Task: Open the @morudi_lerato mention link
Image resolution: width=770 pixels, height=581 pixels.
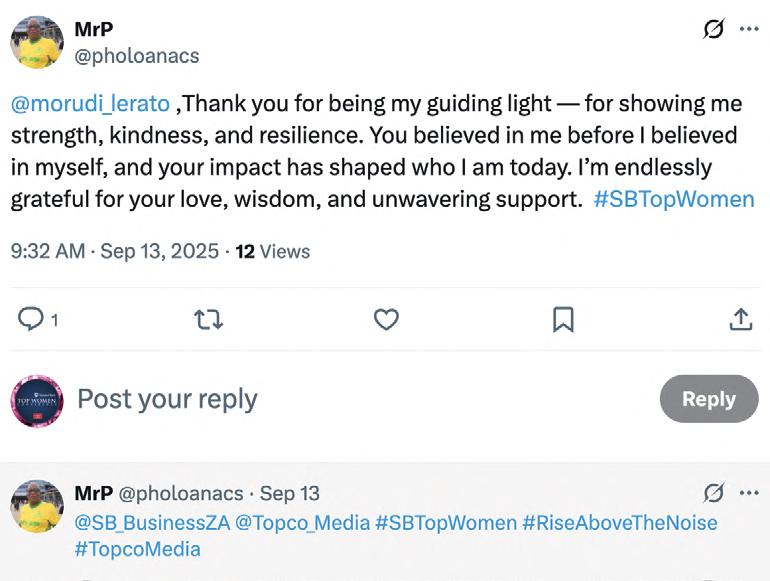Action: point(90,103)
